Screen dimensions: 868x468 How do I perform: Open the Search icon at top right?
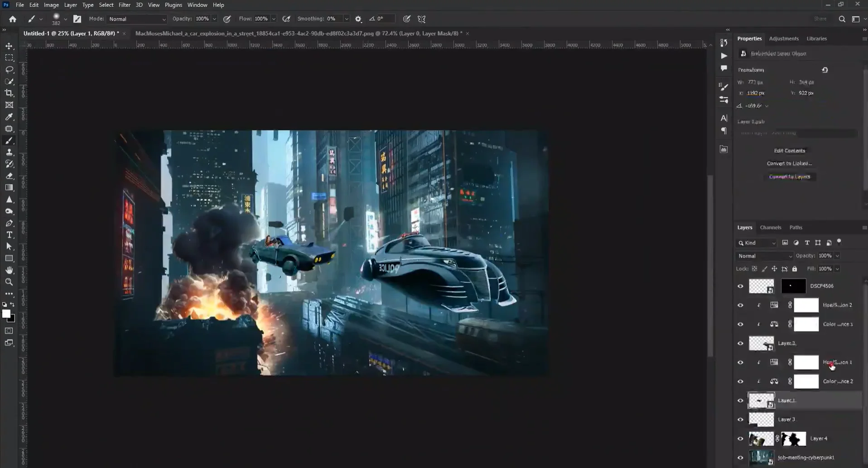point(842,19)
